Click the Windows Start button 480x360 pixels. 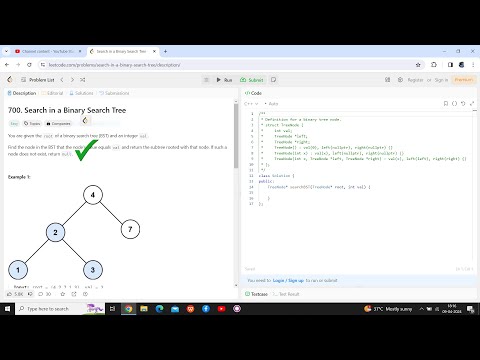click(7, 309)
